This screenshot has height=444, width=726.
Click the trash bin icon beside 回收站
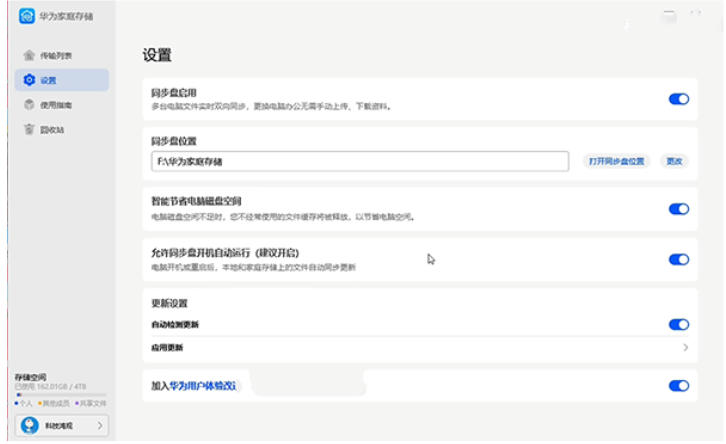(29, 129)
